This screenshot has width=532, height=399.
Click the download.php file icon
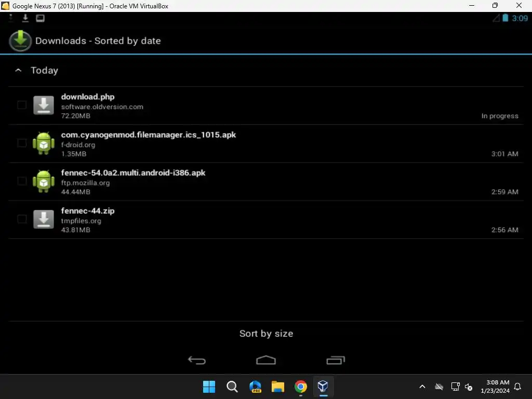pos(44,105)
